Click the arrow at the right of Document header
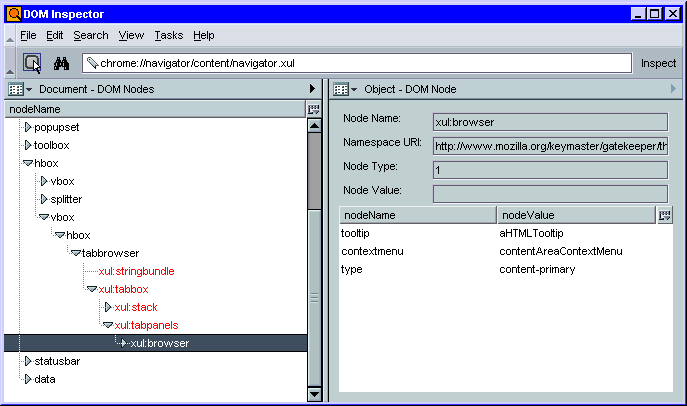Viewport: 687px width, 406px height. (x=312, y=89)
